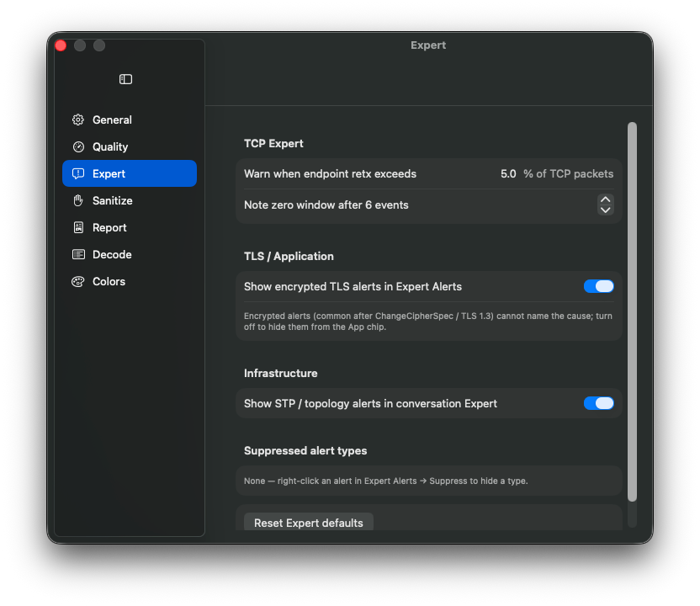
Task: Click '% of TCP packets' unit text
Action: point(568,173)
